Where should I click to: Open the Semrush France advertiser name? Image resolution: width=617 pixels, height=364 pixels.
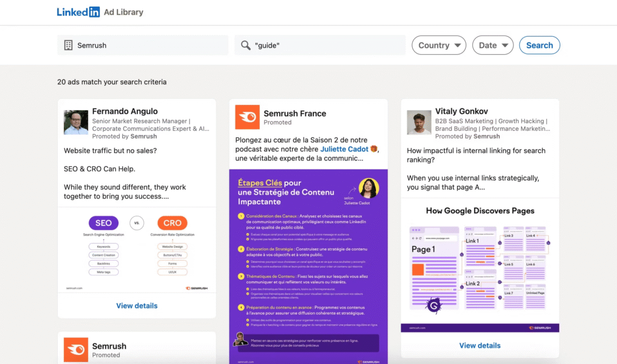pos(295,113)
